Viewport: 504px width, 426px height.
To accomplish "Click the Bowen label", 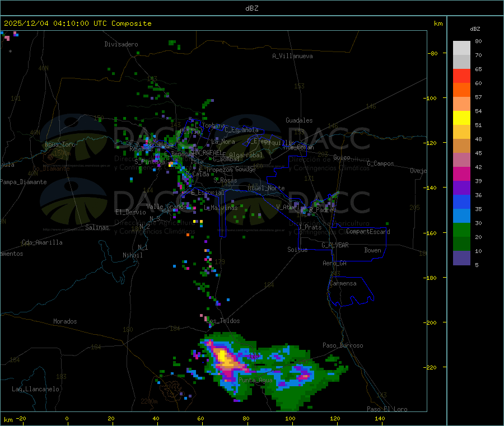I will tap(373, 250).
